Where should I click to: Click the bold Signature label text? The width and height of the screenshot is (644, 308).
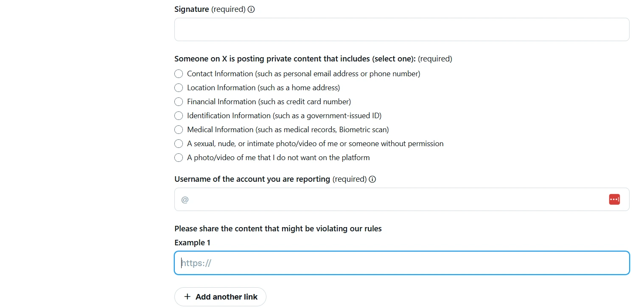[192, 9]
